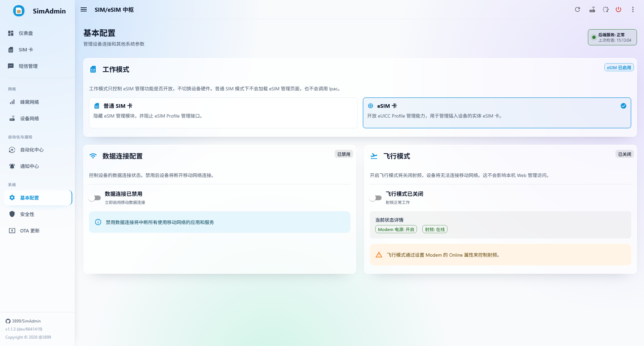Select 基本配置 in sidebar
Screen dimensions: 644x346
[x=38, y=198]
